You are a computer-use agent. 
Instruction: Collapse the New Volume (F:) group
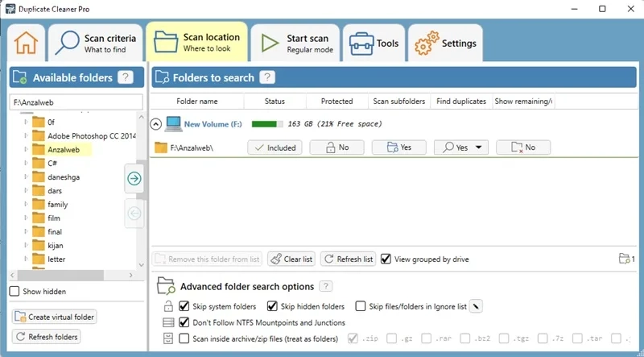point(155,124)
